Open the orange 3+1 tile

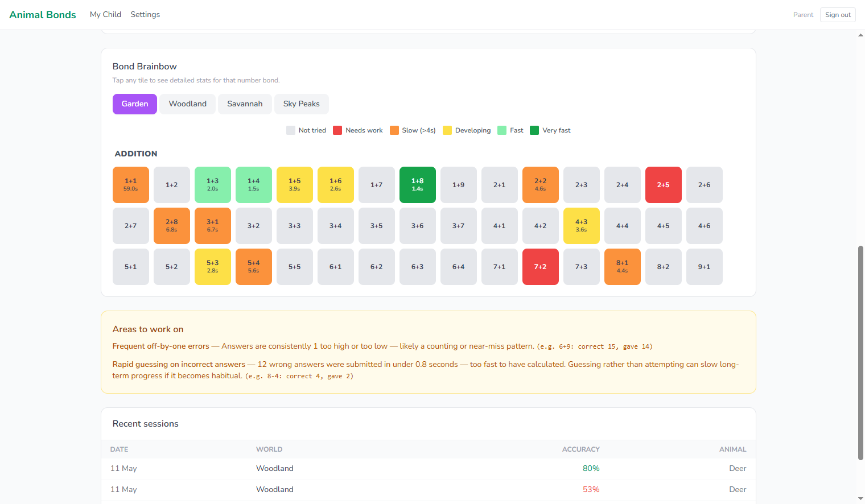click(x=213, y=226)
